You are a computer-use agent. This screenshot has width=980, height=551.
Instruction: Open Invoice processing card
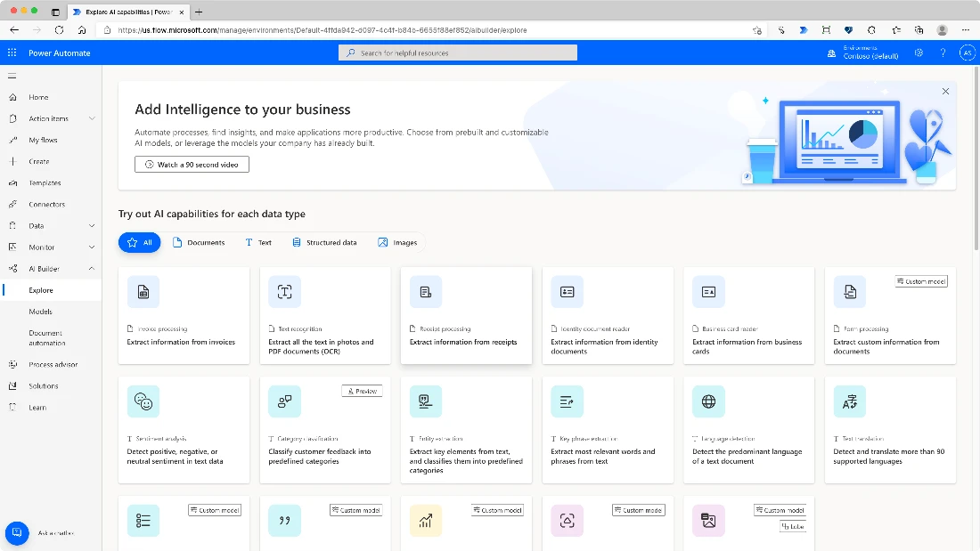coord(184,315)
